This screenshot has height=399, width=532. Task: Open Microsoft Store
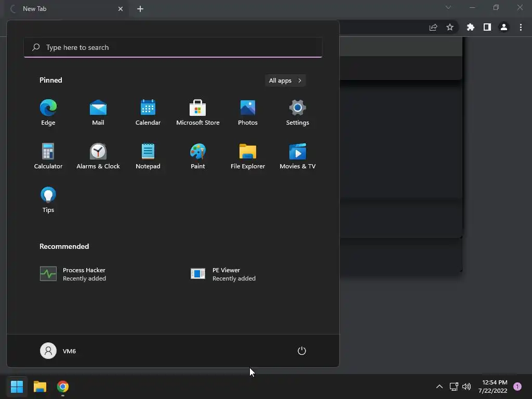pos(198,113)
